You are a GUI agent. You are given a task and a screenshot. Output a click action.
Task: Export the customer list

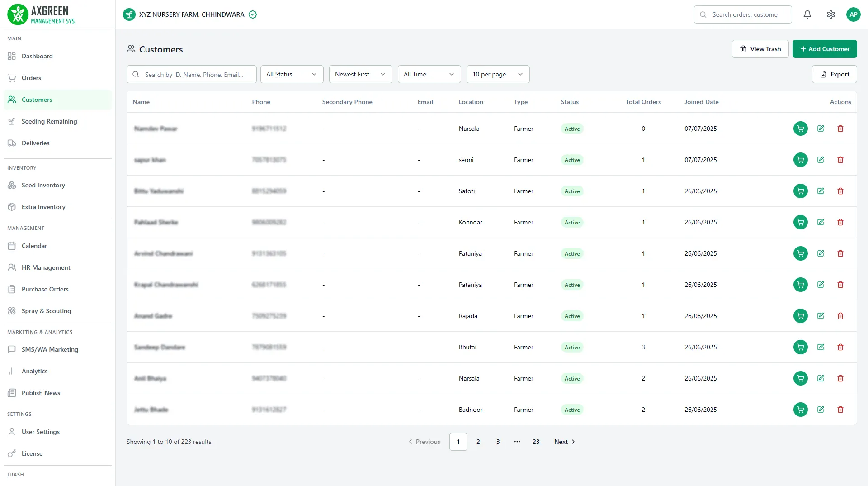tap(834, 74)
